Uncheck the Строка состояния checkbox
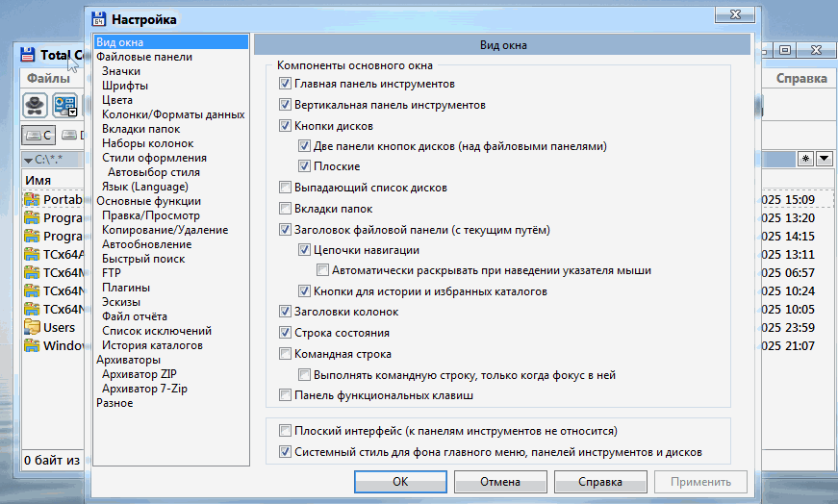This screenshot has height=504, width=838. point(285,333)
